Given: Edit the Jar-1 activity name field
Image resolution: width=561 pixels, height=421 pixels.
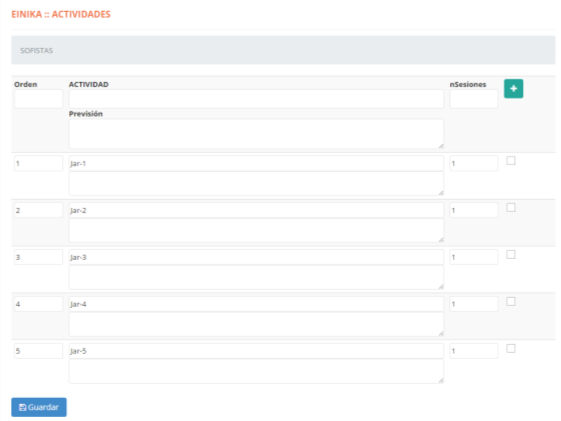Looking at the screenshot, I should [256, 163].
